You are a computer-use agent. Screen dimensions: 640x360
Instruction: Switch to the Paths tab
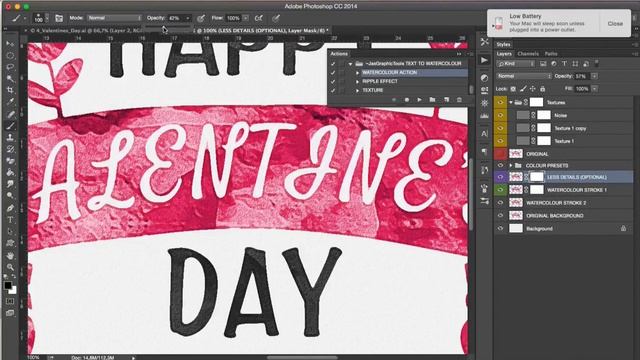[x=551, y=54]
